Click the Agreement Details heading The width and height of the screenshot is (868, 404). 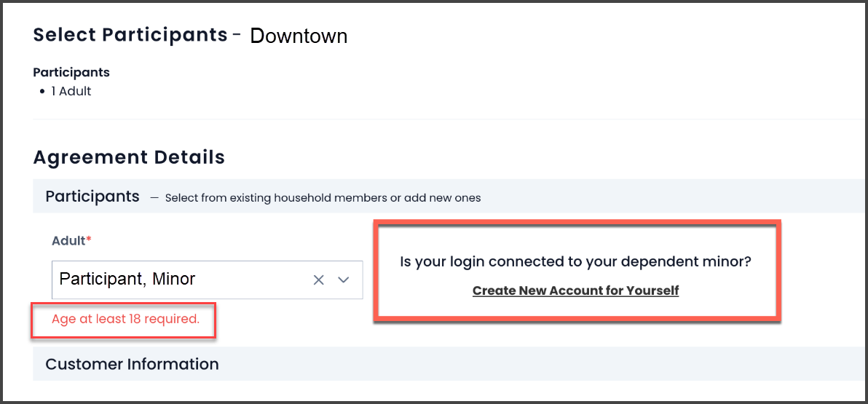tap(129, 157)
